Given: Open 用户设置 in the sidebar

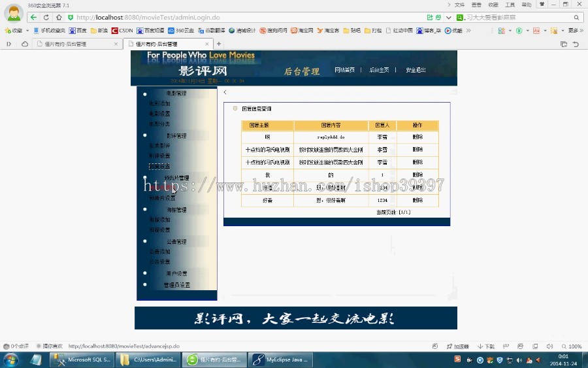Looking at the screenshot, I should click(x=176, y=273).
